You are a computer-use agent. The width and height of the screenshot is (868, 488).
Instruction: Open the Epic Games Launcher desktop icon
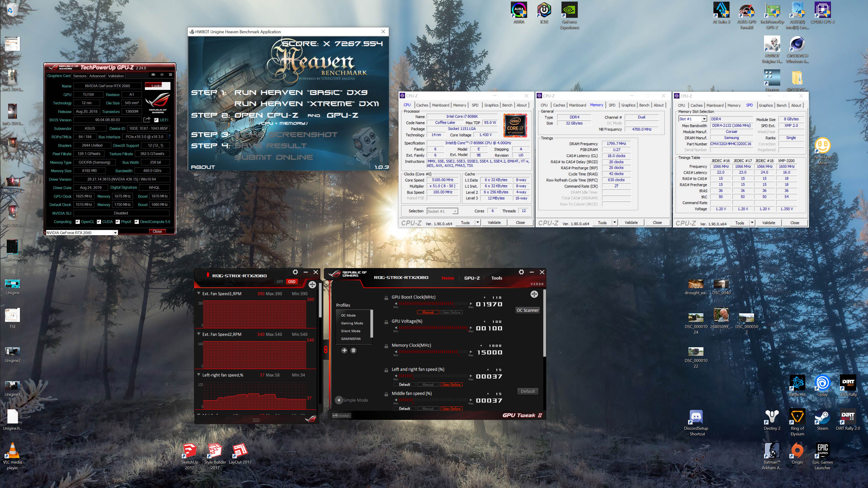point(823,456)
